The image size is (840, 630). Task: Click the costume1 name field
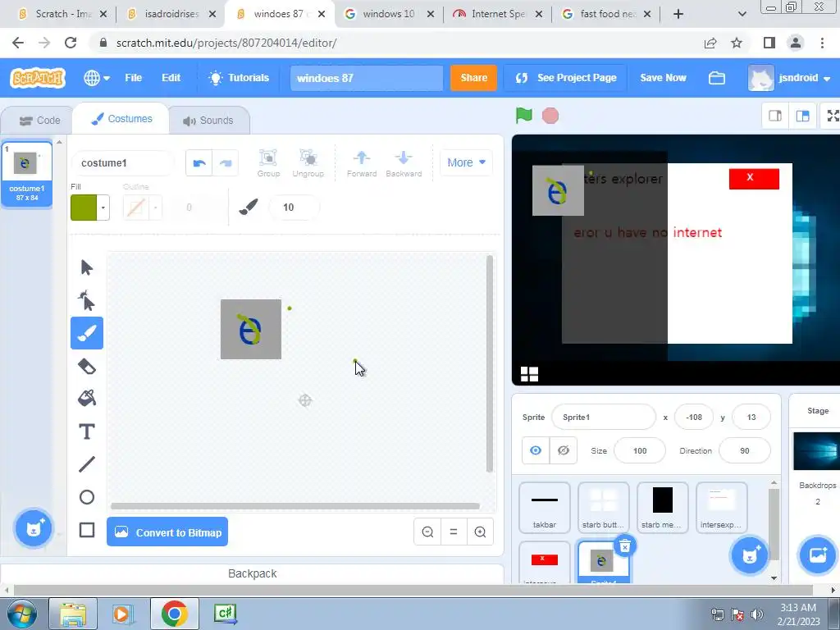[123, 163]
